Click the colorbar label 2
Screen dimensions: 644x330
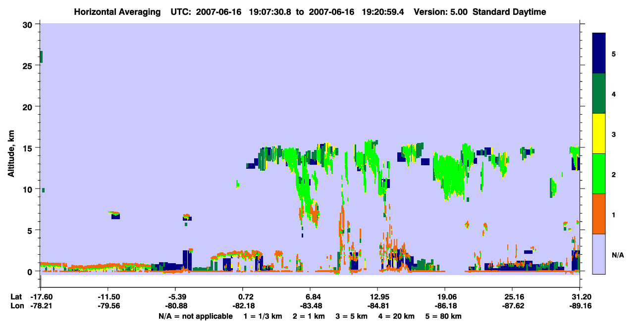coord(614,174)
